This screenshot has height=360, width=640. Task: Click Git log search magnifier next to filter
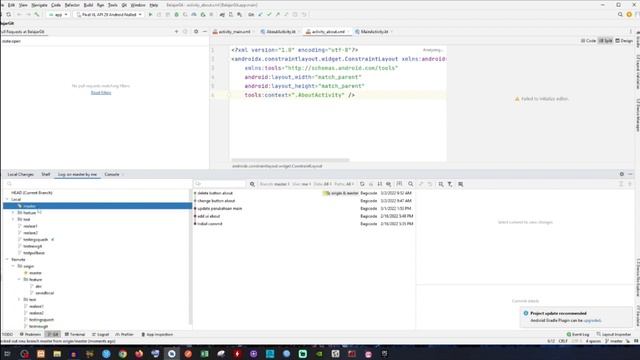(x=252, y=184)
